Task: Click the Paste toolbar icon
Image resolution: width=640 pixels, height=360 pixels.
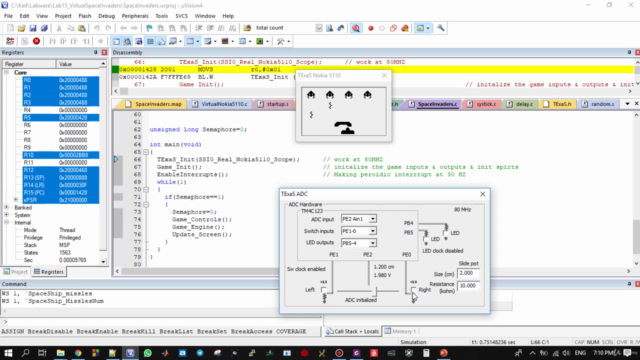Action: click(82, 28)
